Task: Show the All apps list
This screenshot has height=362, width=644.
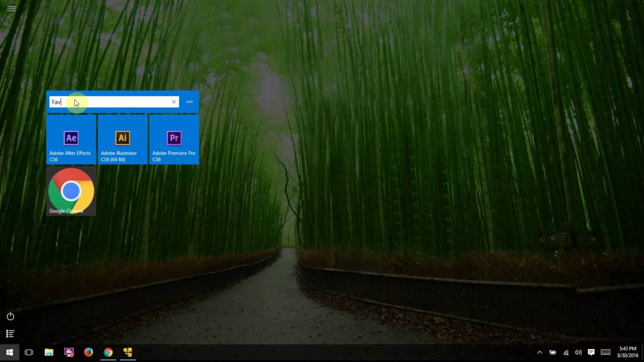Action: coord(10,333)
